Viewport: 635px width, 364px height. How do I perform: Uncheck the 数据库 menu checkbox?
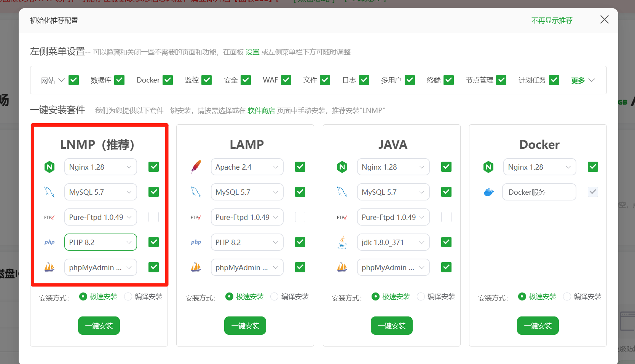[x=120, y=80]
